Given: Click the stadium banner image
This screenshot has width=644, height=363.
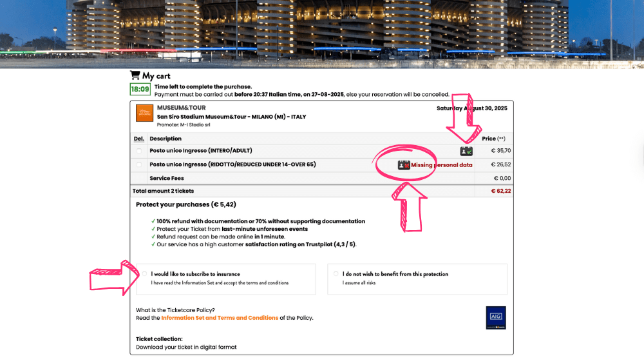Looking at the screenshot, I should pos(322,33).
